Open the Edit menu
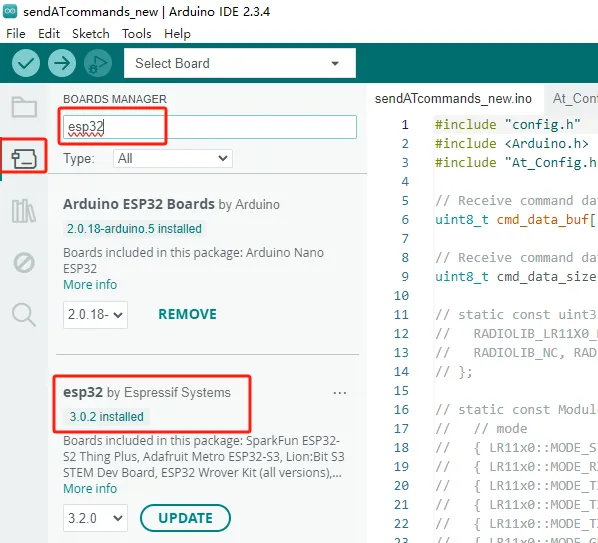 (x=49, y=34)
